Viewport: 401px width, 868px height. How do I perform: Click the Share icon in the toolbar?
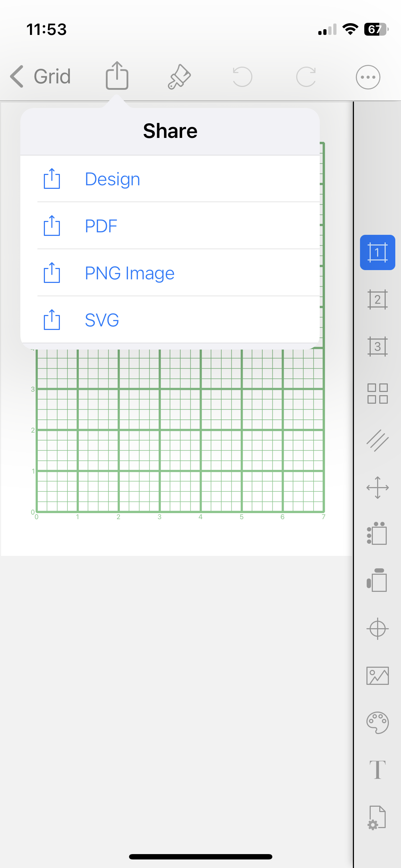tap(117, 76)
